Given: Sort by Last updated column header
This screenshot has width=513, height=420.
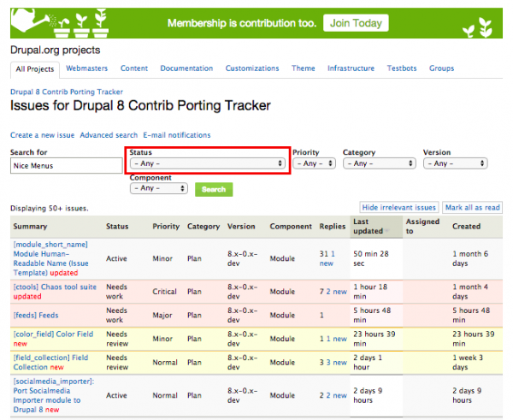Looking at the screenshot, I should (x=368, y=226).
